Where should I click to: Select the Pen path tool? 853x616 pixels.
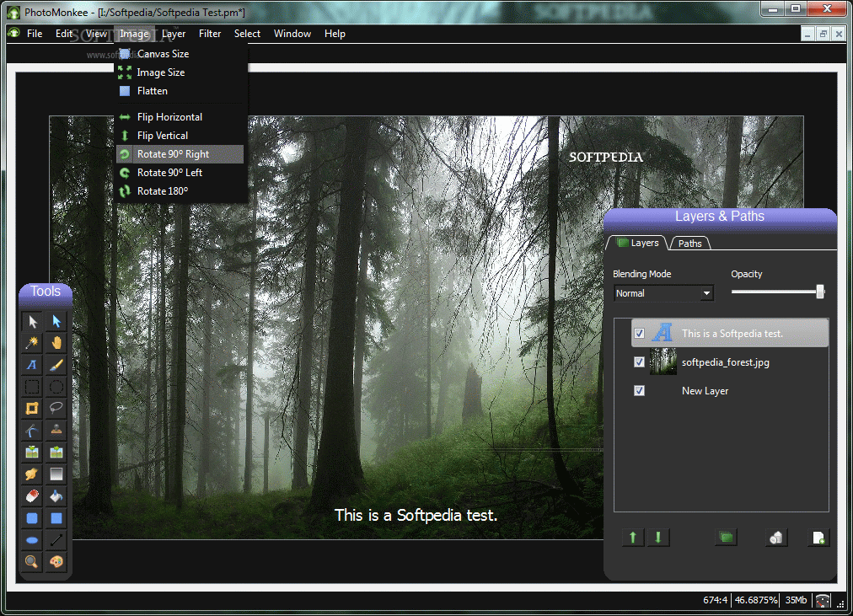click(32, 431)
